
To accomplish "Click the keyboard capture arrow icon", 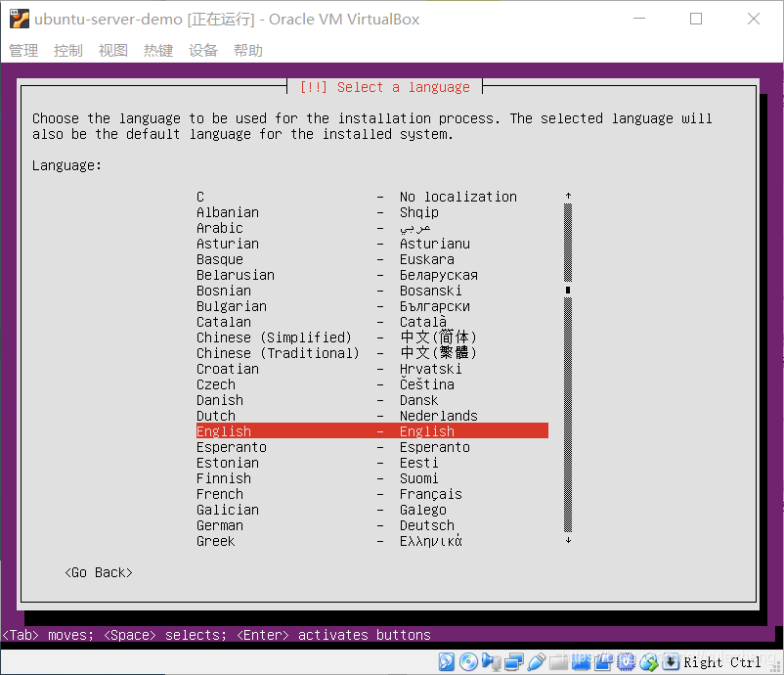I will pyautogui.click(x=671, y=661).
